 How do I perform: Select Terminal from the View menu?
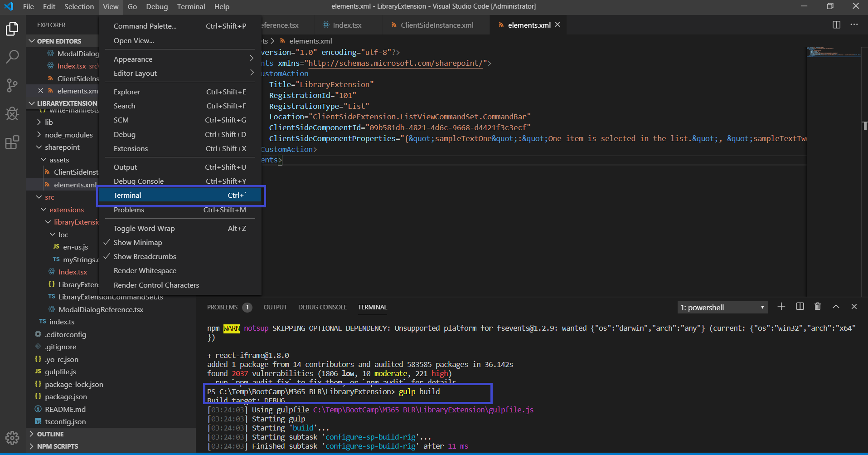click(x=181, y=195)
